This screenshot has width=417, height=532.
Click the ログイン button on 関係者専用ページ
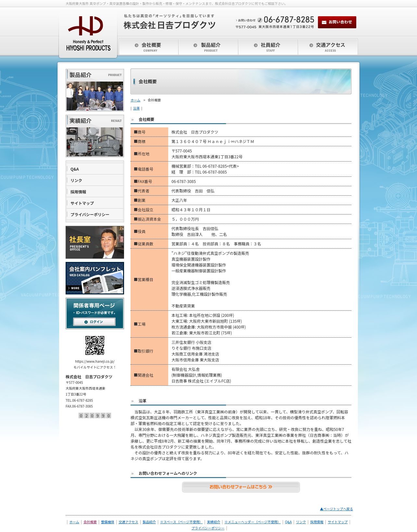(x=94, y=322)
